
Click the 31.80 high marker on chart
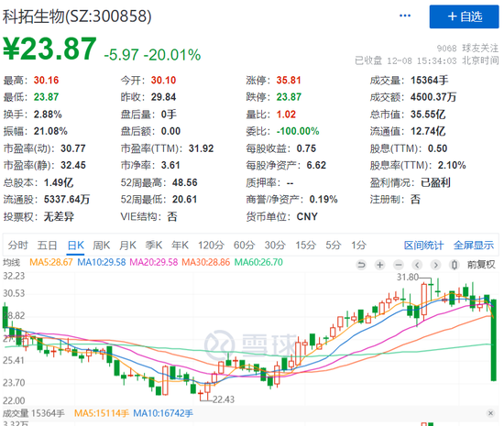[408, 277]
